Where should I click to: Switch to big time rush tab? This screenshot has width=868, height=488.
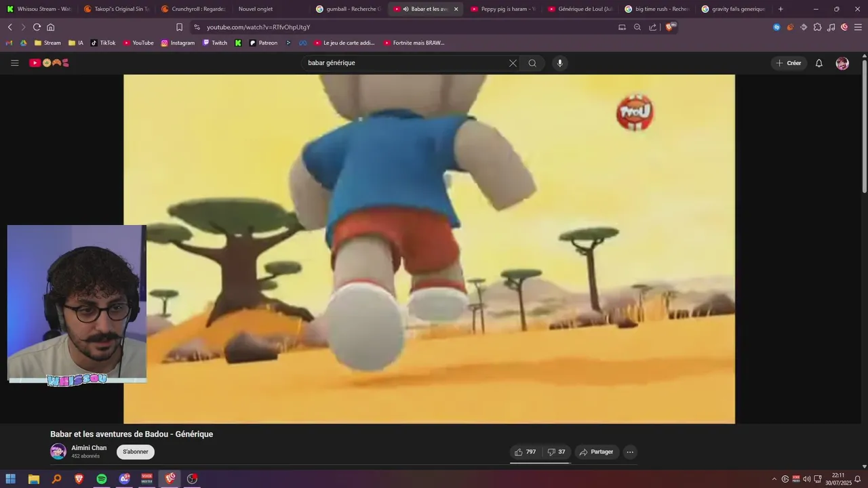pyautogui.click(x=657, y=9)
